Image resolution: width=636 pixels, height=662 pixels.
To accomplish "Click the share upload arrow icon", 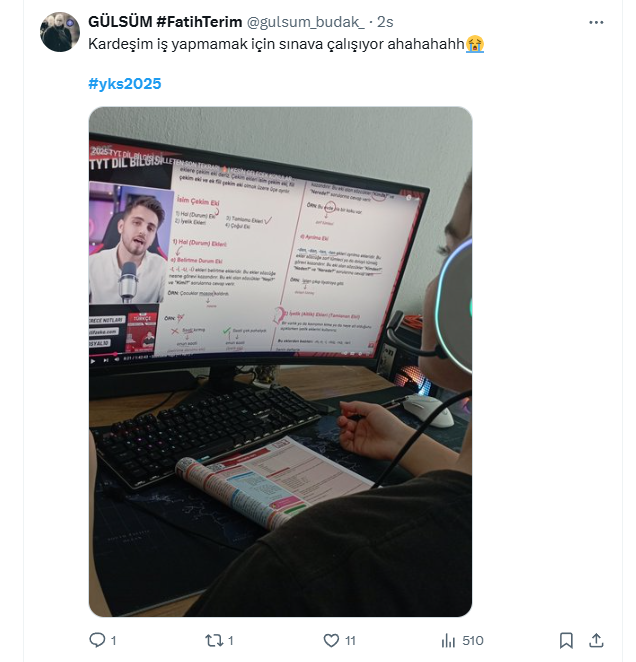I will click(x=596, y=640).
